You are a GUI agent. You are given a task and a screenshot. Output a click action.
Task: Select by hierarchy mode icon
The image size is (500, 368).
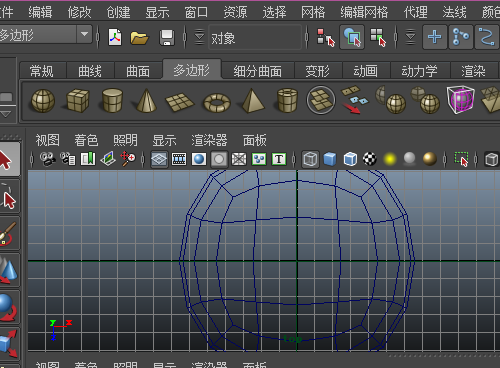pyautogui.click(x=326, y=37)
